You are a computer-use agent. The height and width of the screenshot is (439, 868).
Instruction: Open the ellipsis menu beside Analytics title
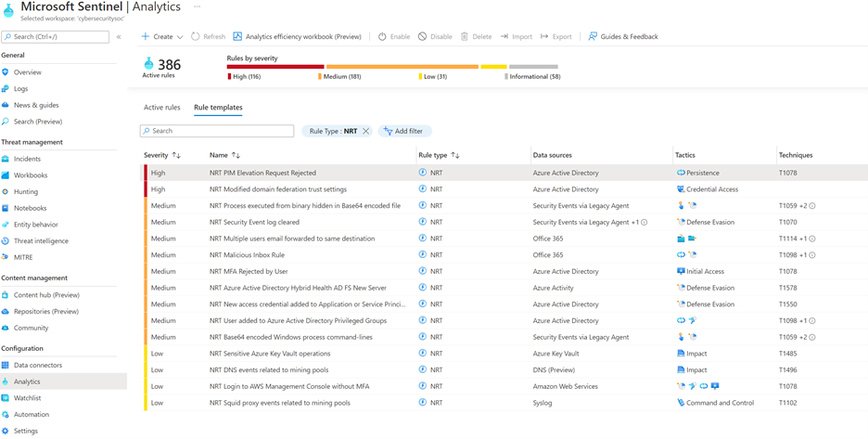(198, 6)
